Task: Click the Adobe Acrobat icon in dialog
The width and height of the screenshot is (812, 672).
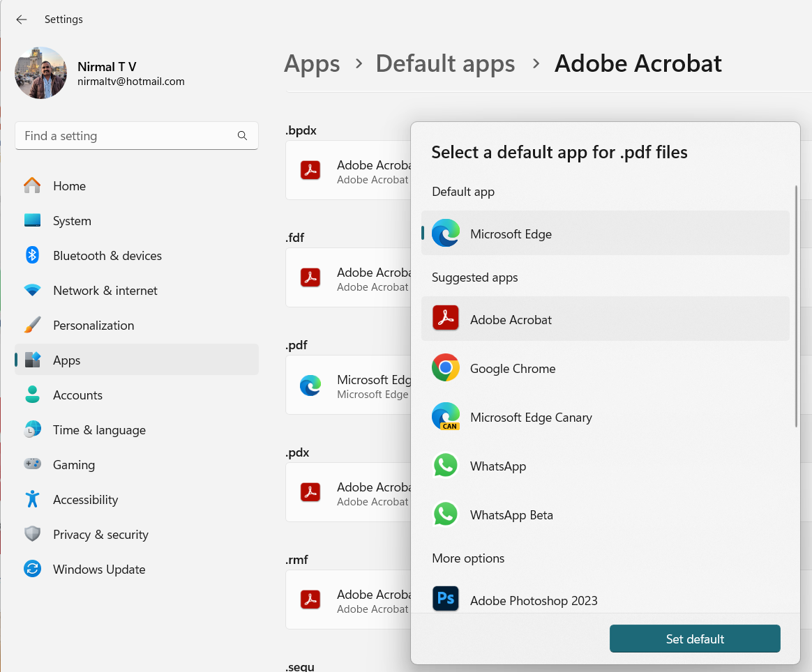Action: click(445, 318)
